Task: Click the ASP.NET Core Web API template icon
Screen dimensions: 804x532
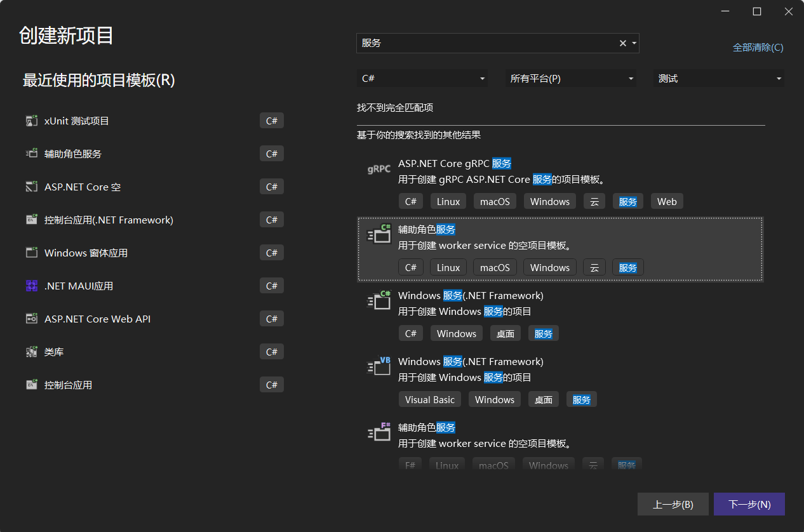Action: pyautogui.click(x=32, y=319)
